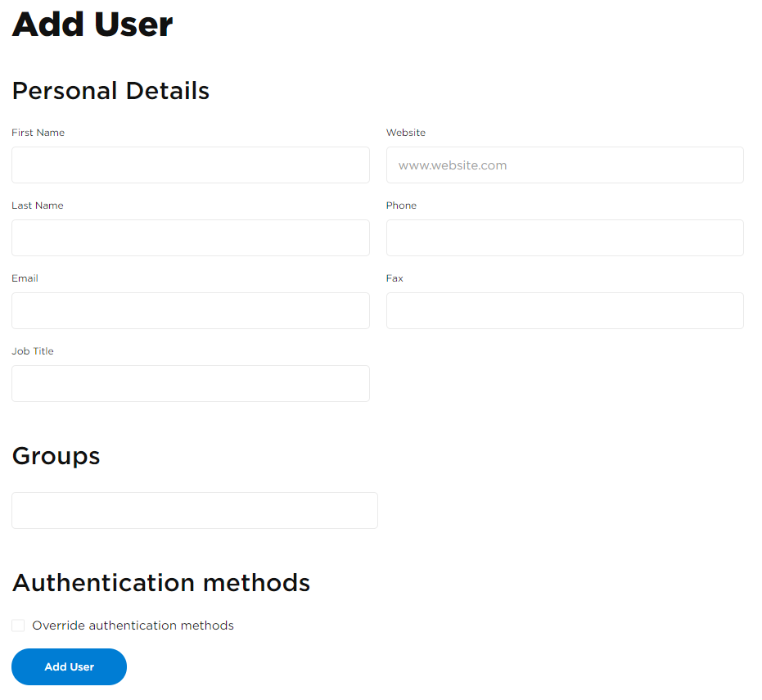Click the "Website" field label

(x=406, y=133)
